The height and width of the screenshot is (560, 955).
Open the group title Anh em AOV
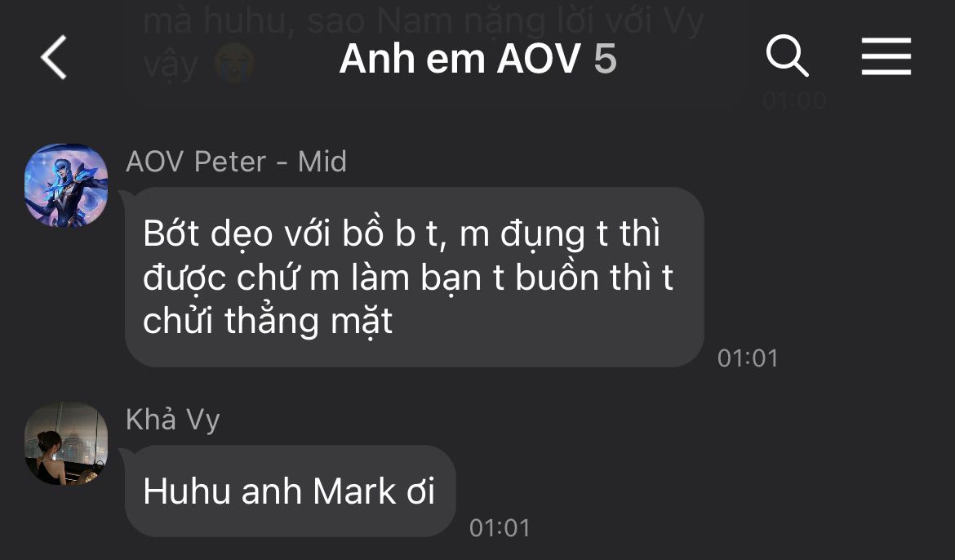point(460,59)
